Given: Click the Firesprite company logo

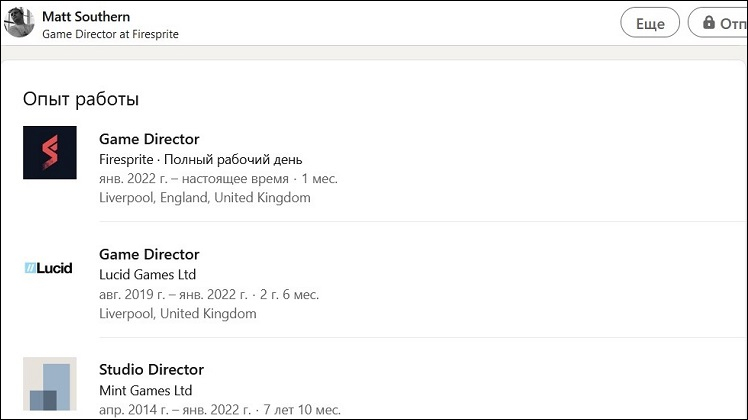Looking at the screenshot, I should coord(50,153).
